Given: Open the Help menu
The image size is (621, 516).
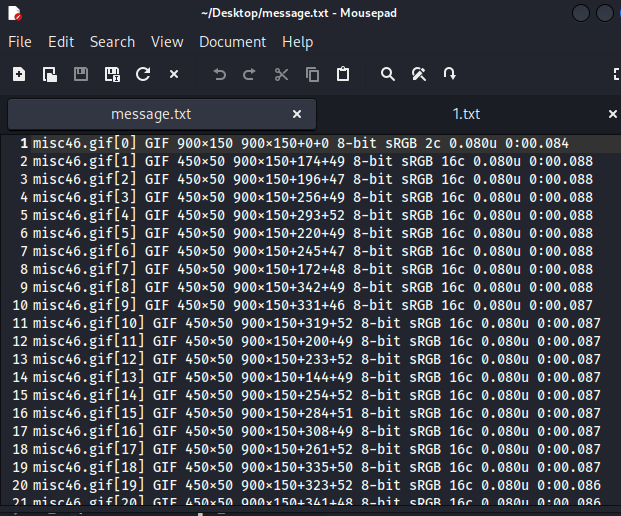Looking at the screenshot, I should point(297,42).
